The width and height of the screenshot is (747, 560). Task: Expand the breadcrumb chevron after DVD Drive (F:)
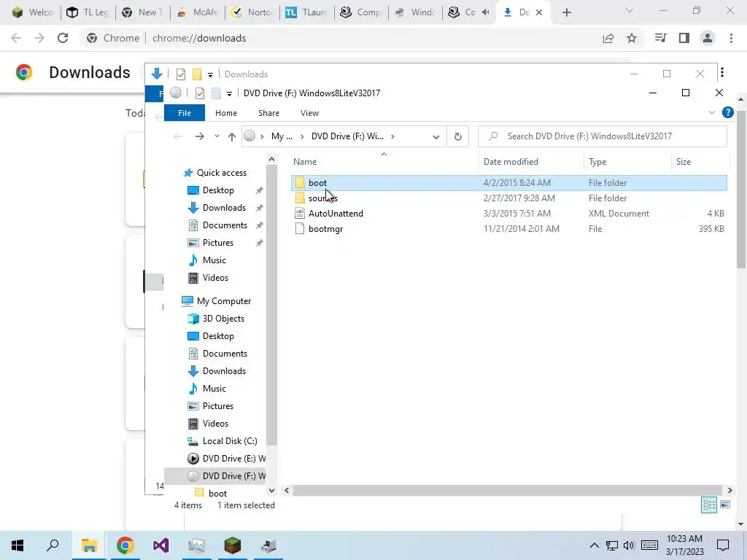[x=392, y=136]
